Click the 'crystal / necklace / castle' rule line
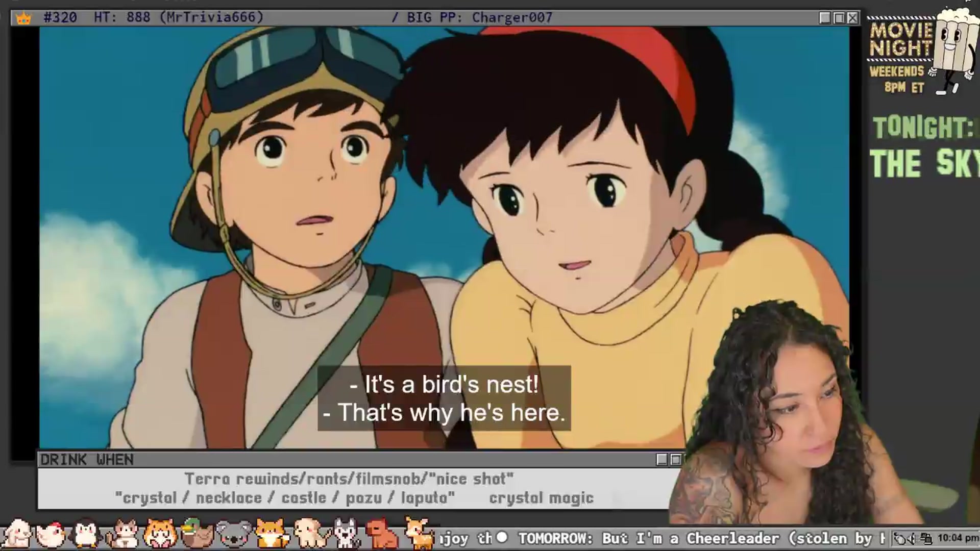The height and width of the screenshot is (551, 980). (x=285, y=498)
